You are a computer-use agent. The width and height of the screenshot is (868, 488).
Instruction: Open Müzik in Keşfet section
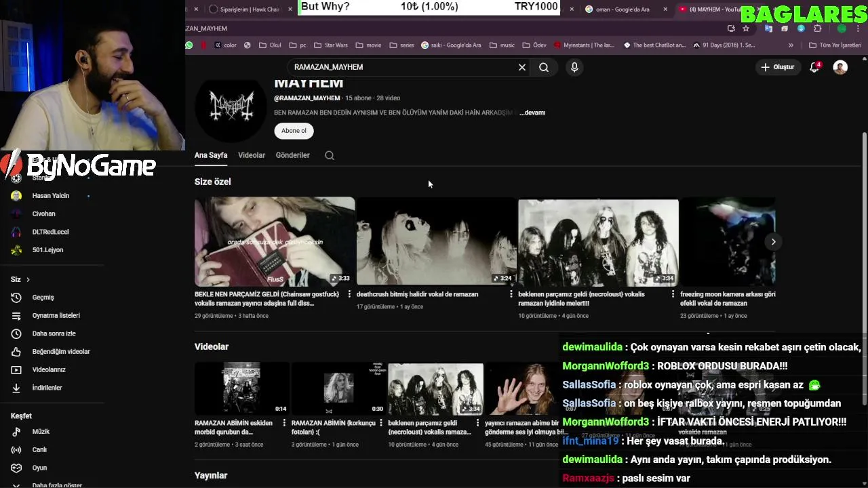[x=41, y=431]
